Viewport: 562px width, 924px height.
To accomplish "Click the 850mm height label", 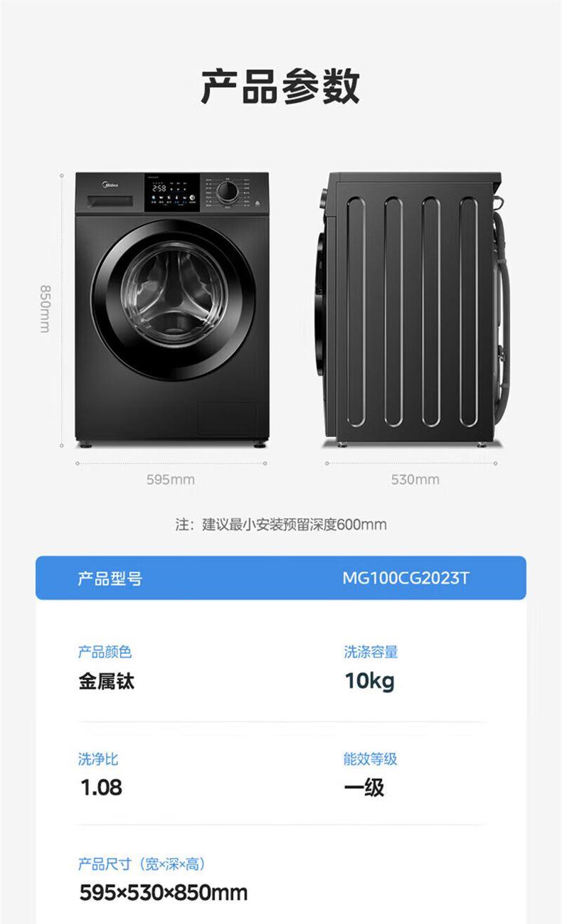I will point(45,308).
